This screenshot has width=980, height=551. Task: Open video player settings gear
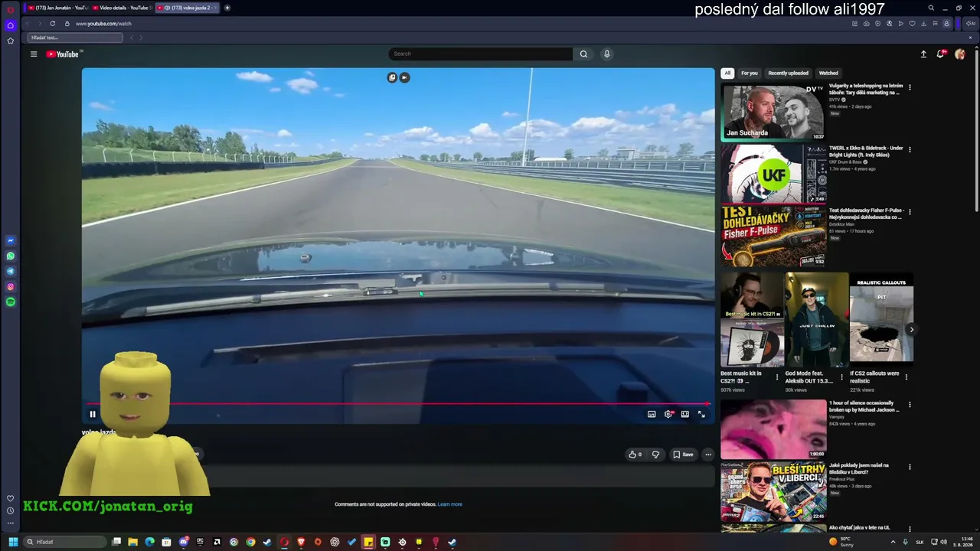[668, 414]
